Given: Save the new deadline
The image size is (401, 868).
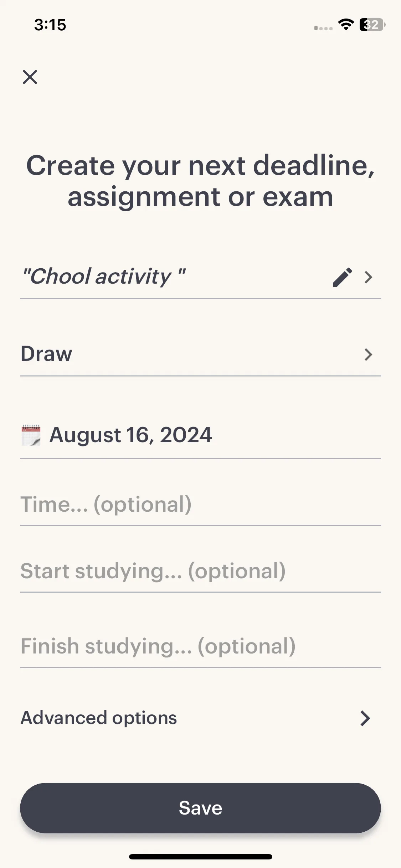Looking at the screenshot, I should (200, 808).
